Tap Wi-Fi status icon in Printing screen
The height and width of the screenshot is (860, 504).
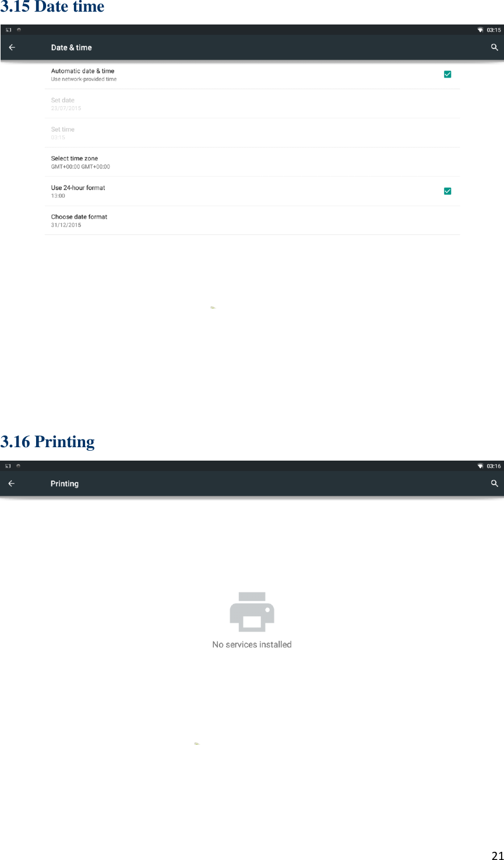coord(481,466)
